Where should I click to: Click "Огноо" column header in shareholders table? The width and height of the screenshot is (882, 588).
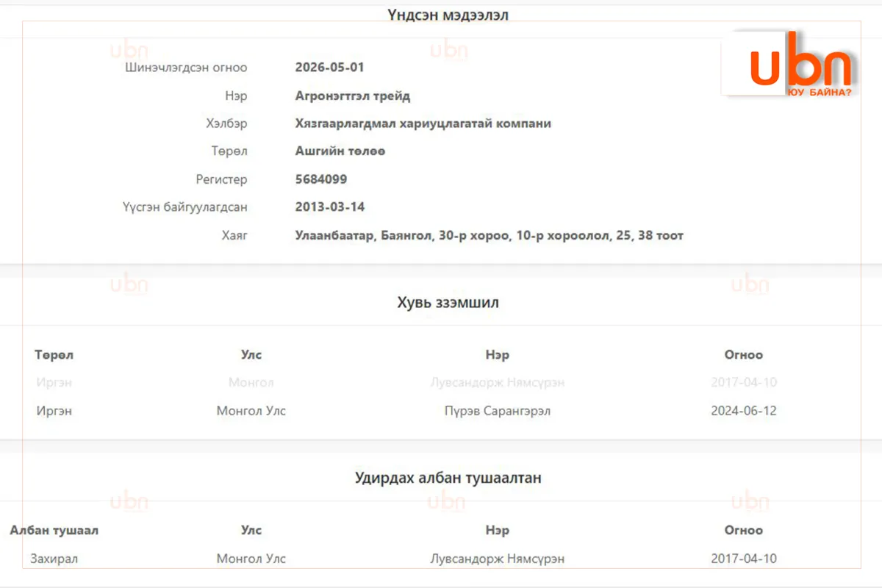coord(744,355)
